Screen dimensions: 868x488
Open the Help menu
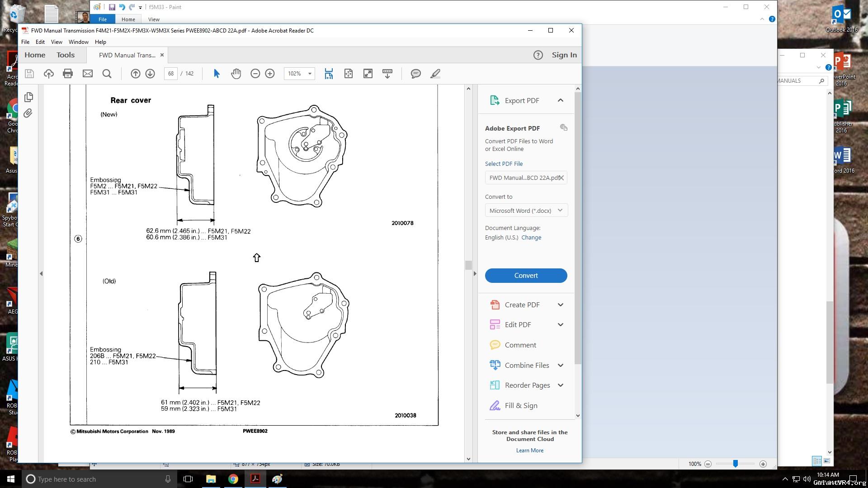100,42
